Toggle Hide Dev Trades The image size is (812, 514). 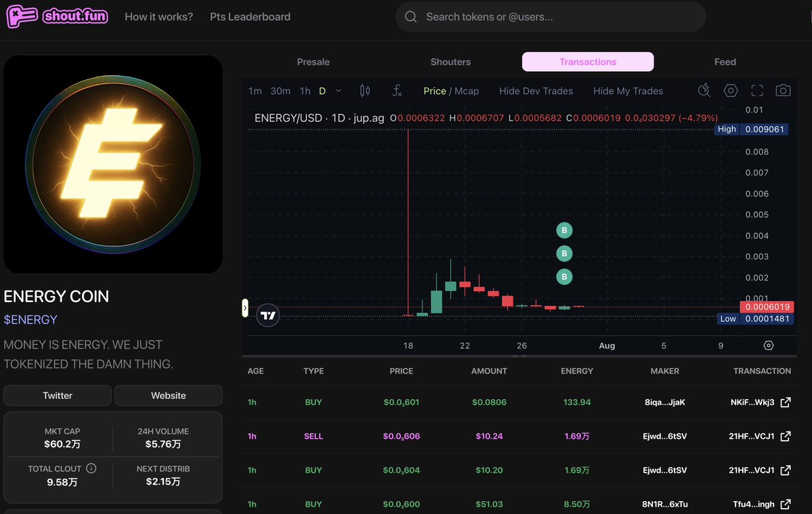point(536,91)
